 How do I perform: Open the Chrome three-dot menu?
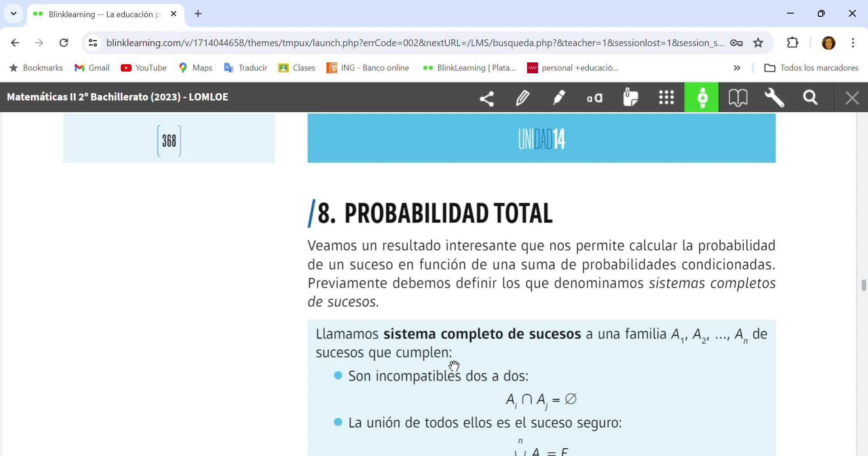853,43
